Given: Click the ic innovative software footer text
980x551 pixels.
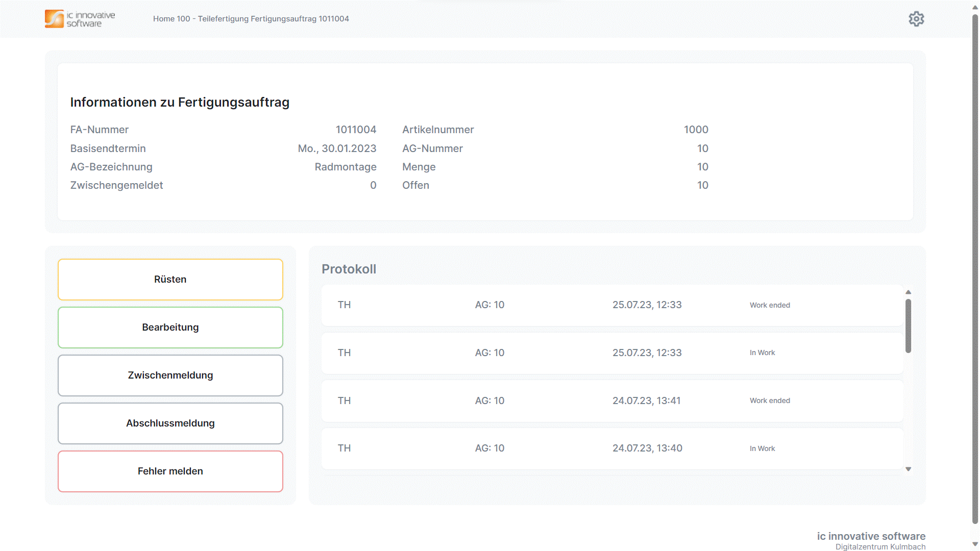Looking at the screenshot, I should coord(871,536).
